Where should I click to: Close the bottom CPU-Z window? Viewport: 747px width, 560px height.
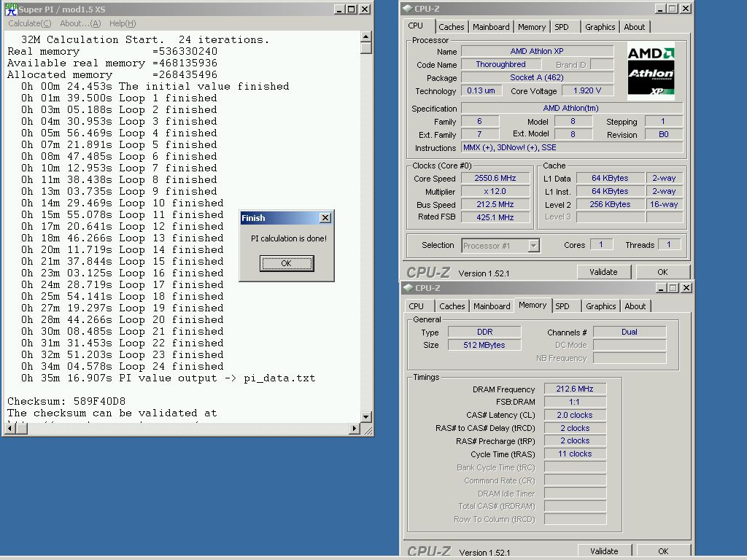point(686,288)
